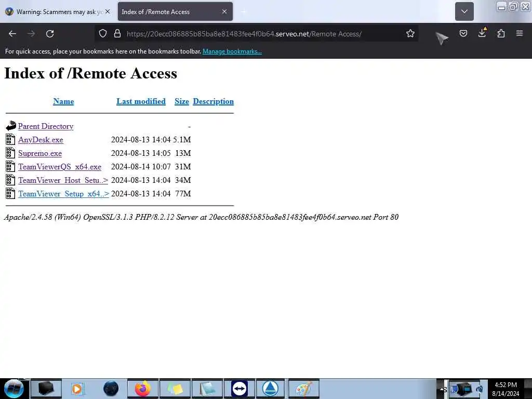The height and width of the screenshot is (399, 532).
Task: Download Supremo.exe
Action: tap(40, 153)
